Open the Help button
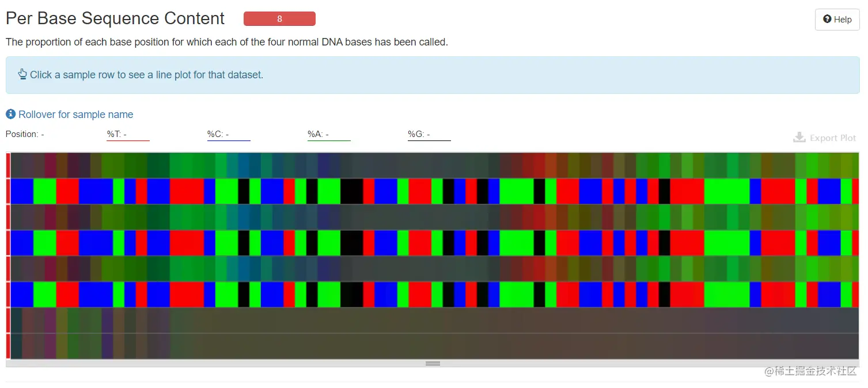 [x=837, y=20]
